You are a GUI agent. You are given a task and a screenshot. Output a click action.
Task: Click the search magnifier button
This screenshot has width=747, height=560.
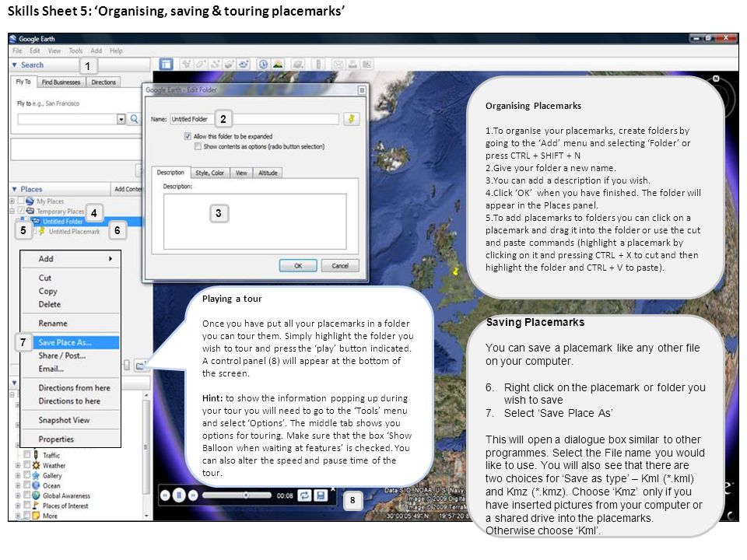135,119
